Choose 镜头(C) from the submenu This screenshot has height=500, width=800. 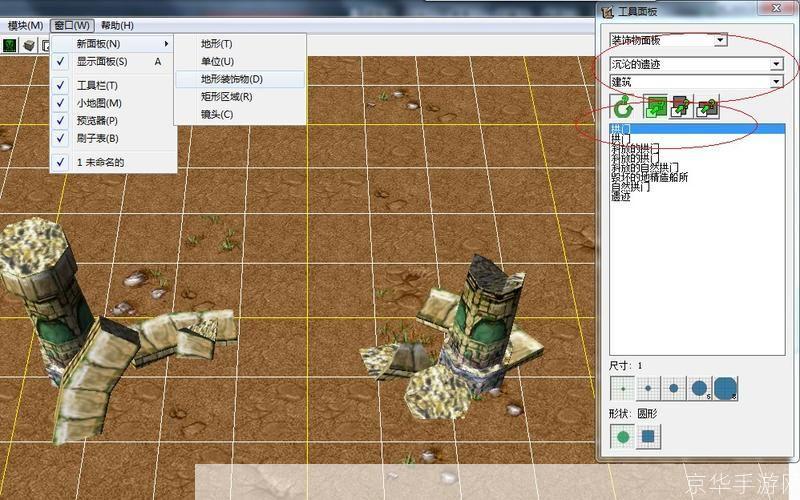click(240, 114)
